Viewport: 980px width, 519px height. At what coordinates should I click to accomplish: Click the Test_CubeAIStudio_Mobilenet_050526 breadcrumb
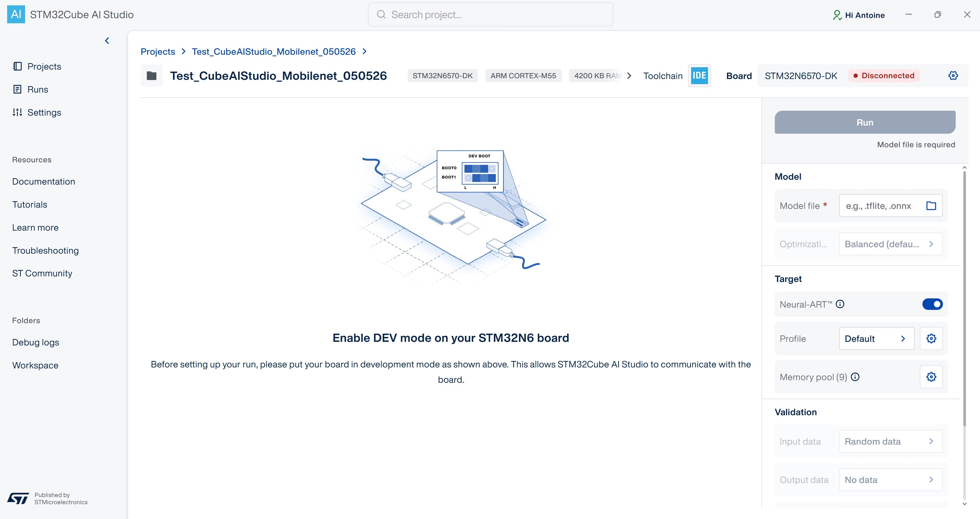click(274, 51)
